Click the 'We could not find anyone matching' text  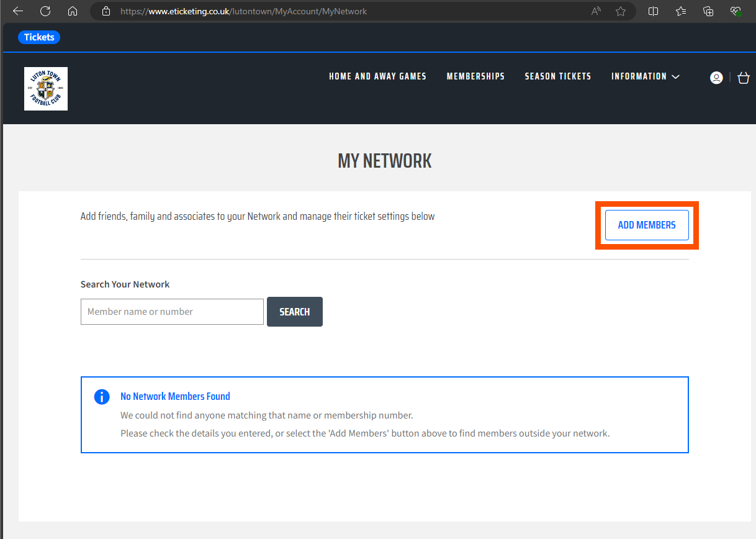click(x=267, y=415)
